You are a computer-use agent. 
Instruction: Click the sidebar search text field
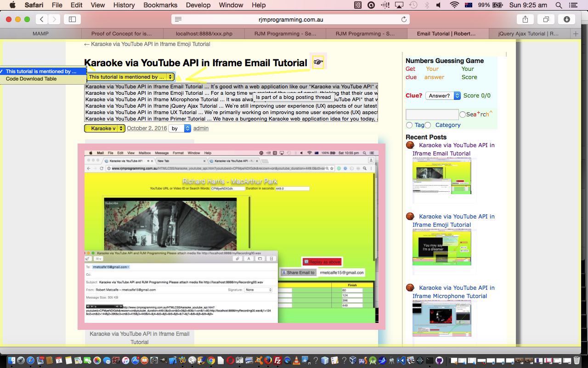(x=432, y=114)
